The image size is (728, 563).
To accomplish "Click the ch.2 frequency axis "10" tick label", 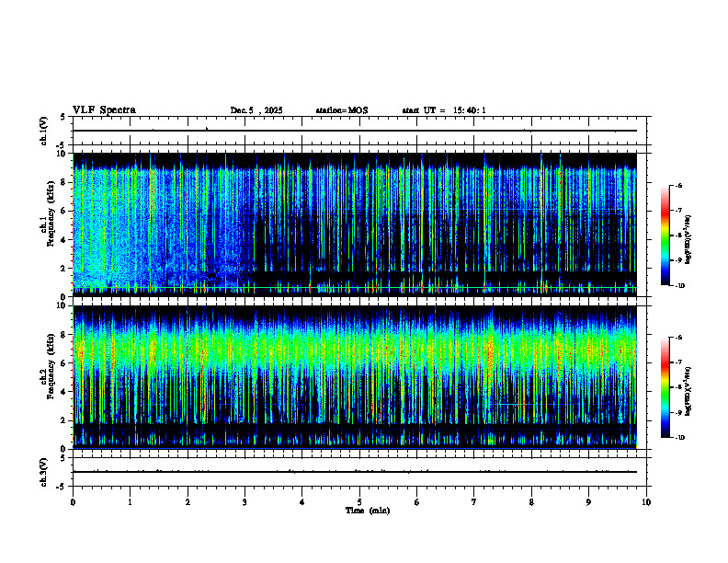I will 62,305.
